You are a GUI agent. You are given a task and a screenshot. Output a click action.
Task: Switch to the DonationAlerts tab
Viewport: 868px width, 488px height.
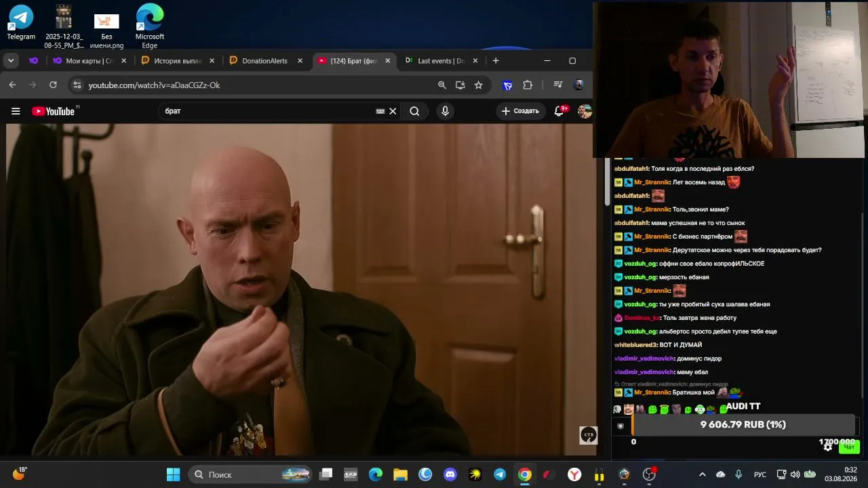[x=264, y=60]
